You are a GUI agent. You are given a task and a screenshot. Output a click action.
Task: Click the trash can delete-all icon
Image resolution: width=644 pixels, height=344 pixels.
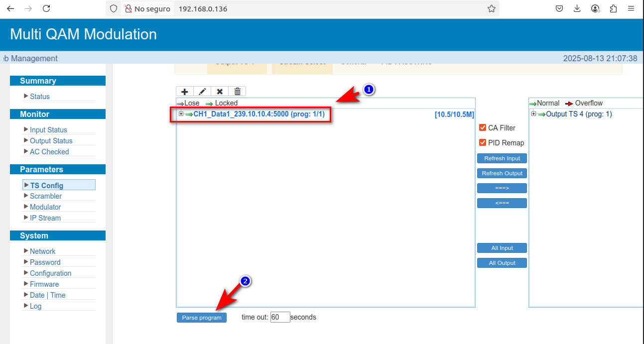coord(237,92)
